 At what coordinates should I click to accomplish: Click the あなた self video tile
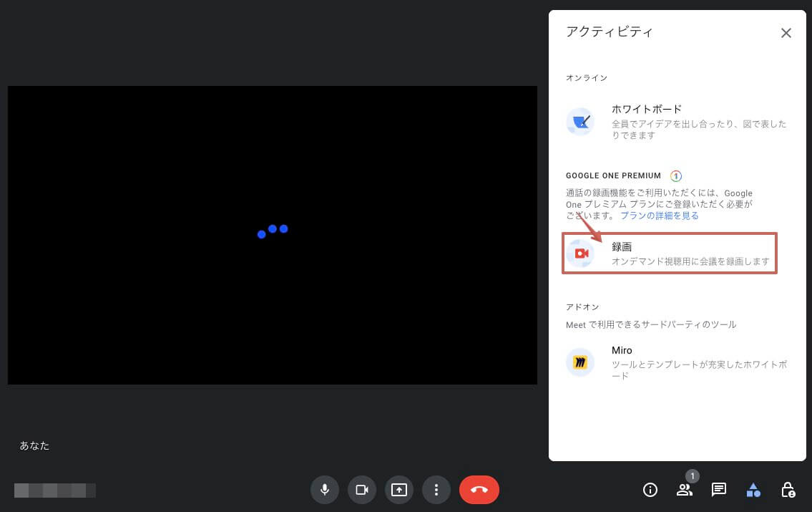pos(273,236)
